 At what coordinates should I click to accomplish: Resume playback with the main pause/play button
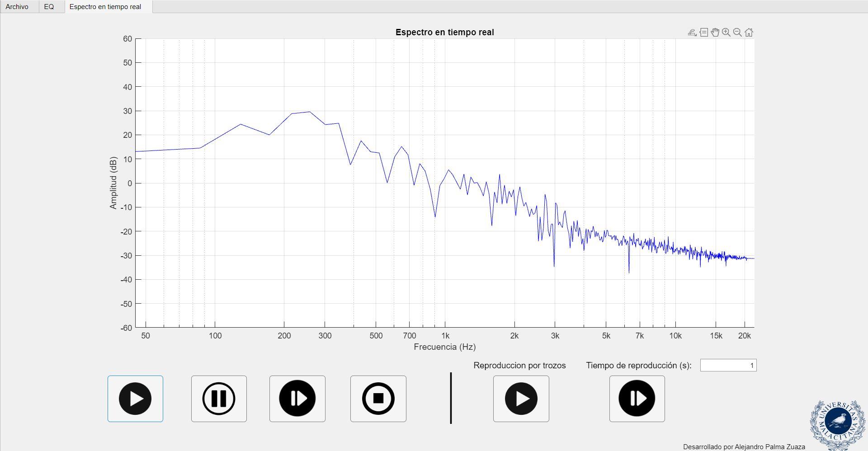[x=297, y=399]
